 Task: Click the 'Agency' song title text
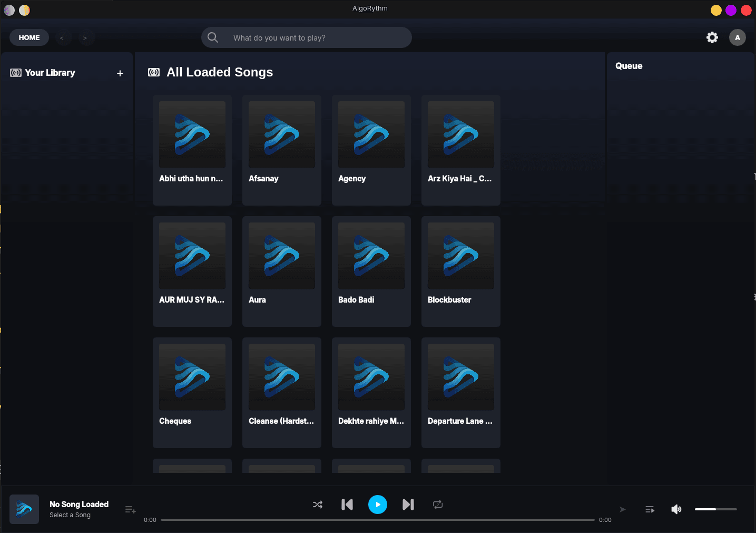(x=352, y=179)
